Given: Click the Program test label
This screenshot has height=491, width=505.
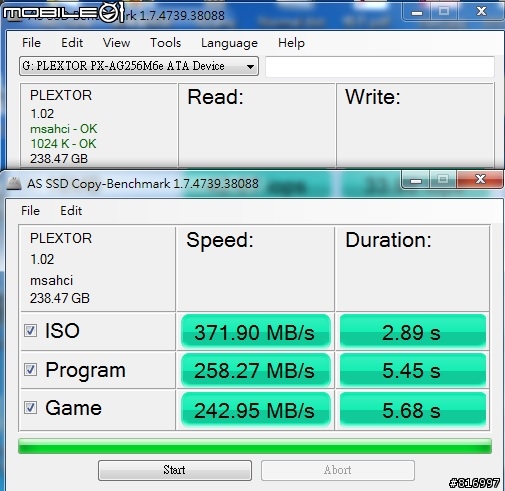Looking at the screenshot, I should (86, 371).
